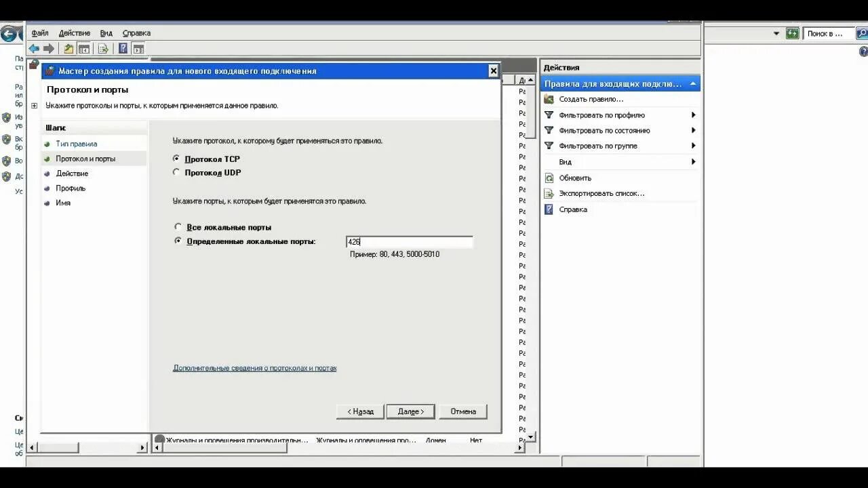Choose the Определенные локальные порты option
This screenshot has width=868, height=488.
click(x=178, y=241)
